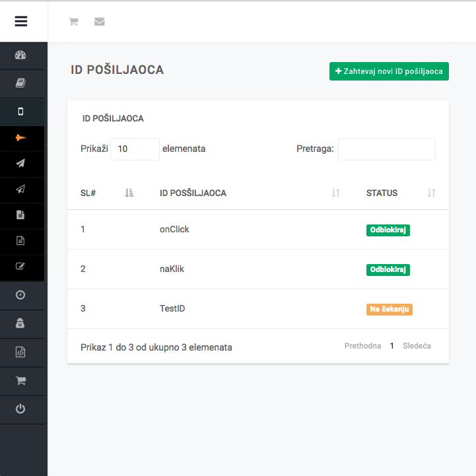
Task: Open the hamburger menu
Action: (x=21, y=21)
